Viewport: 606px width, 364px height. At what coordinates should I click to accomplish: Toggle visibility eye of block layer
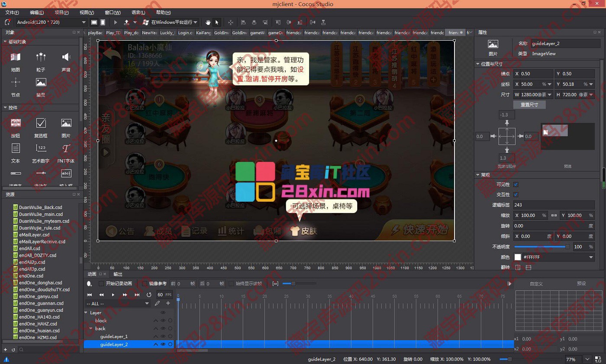coord(163,321)
